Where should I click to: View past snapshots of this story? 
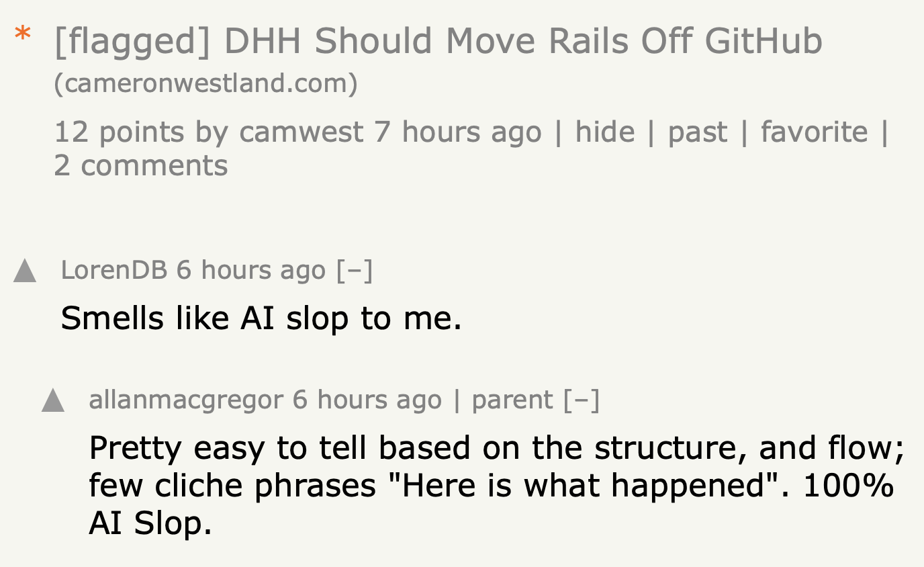tap(698, 131)
